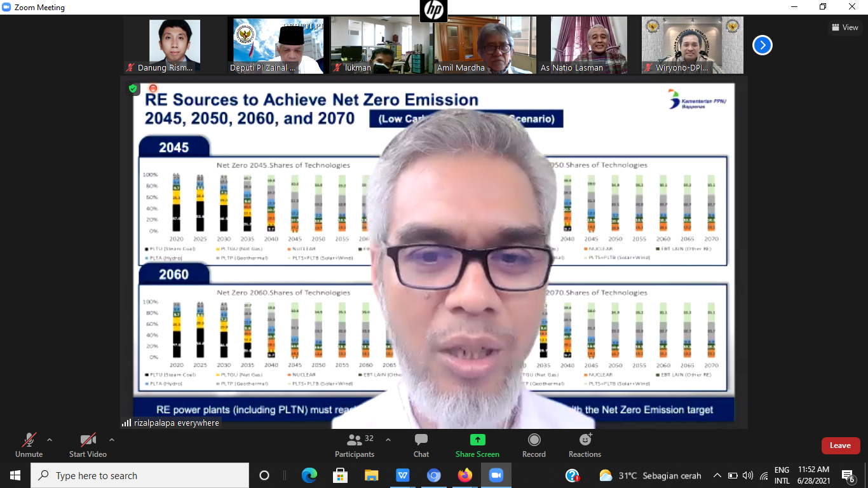The width and height of the screenshot is (868, 488).
Task: Open the Wi-Fi network icon
Action: [x=764, y=475]
